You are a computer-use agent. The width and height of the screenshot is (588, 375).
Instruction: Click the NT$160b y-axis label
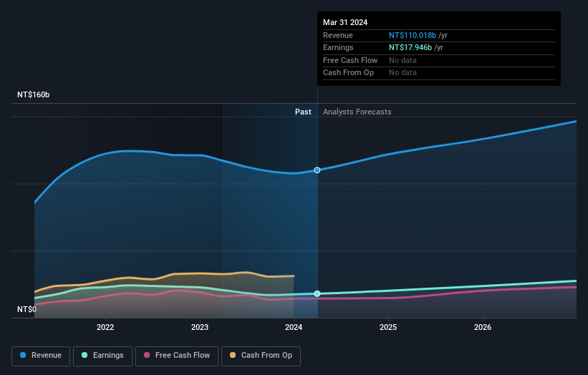point(34,94)
